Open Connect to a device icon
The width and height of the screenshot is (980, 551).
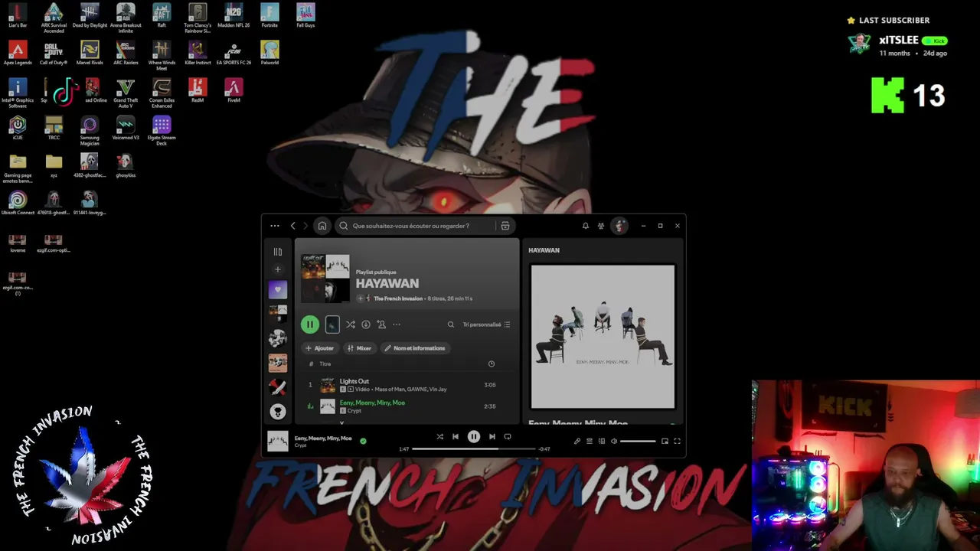(x=602, y=441)
